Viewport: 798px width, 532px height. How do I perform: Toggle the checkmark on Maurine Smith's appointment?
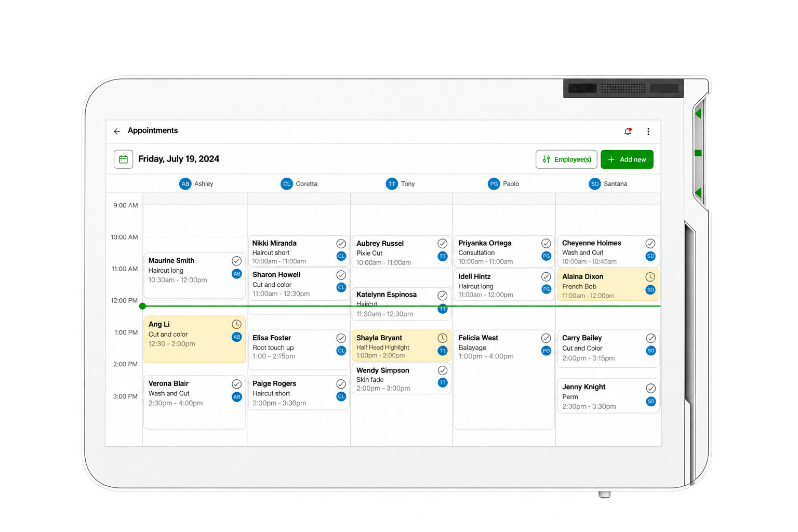(236, 261)
